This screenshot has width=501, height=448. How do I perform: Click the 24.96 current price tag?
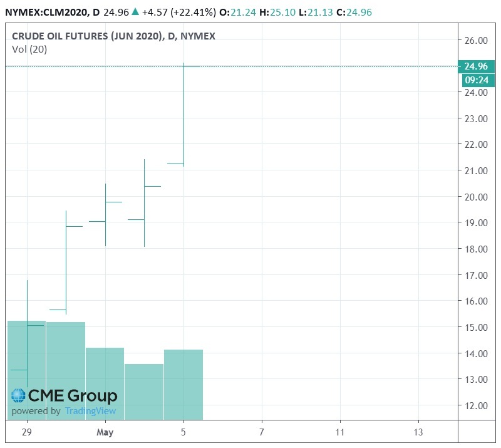[475, 66]
